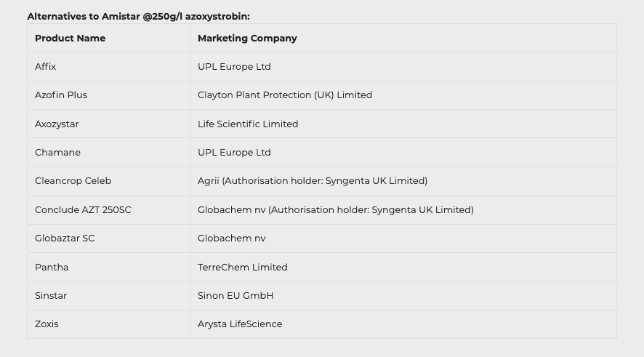Select the TerreChem Limited company cell
644x357 pixels.
243,267
